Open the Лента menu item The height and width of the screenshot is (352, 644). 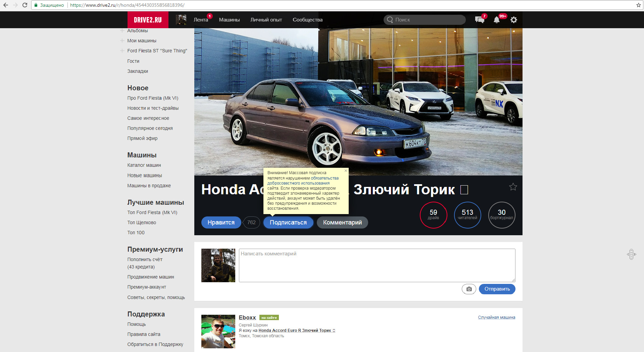(201, 20)
